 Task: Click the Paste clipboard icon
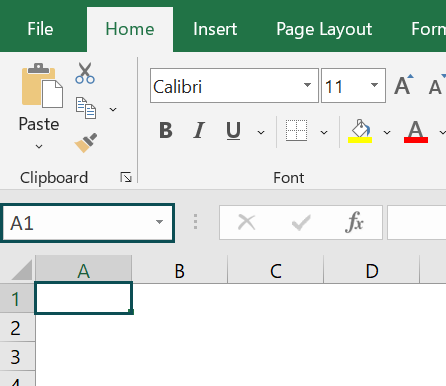(x=42, y=85)
